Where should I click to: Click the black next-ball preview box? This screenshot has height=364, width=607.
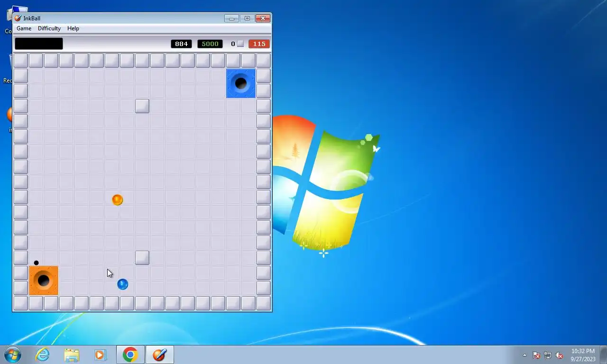pos(39,44)
